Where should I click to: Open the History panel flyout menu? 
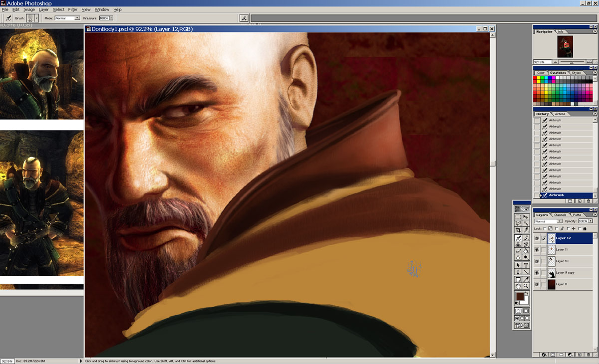click(x=595, y=114)
